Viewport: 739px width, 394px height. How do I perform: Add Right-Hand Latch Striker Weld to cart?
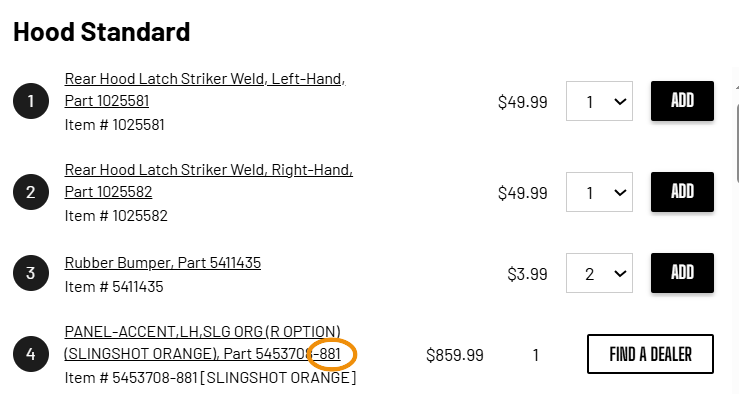[x=682, y=192]
